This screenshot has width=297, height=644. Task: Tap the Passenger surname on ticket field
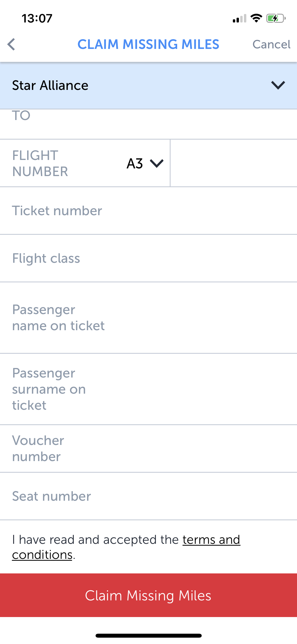point(148,389)
